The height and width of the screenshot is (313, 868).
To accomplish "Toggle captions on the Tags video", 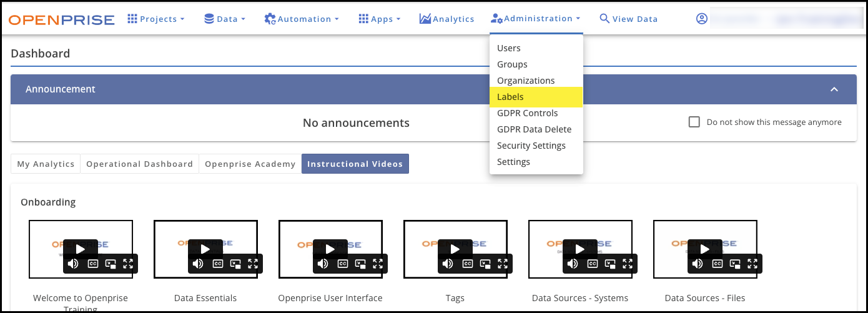I will pyautogui.click(x=467, y=264).
